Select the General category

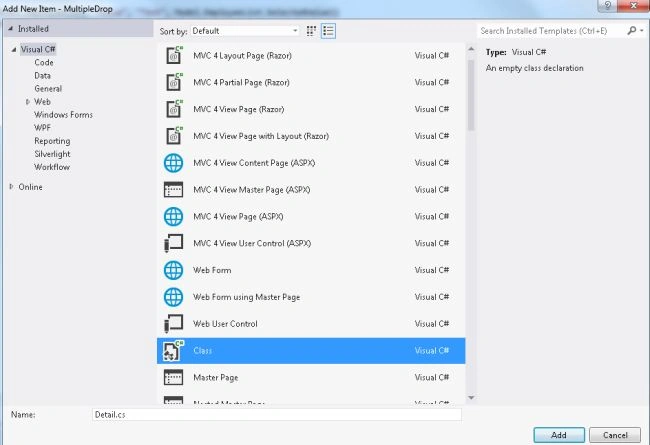pyautogui.click(x=48, y=89)
